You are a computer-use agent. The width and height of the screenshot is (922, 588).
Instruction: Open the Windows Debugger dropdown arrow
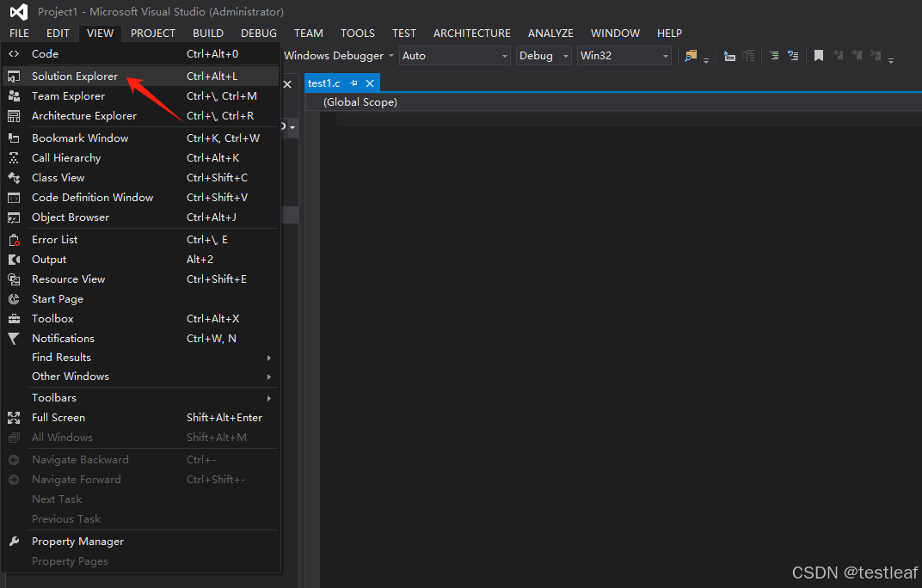[x=391, y=56]
